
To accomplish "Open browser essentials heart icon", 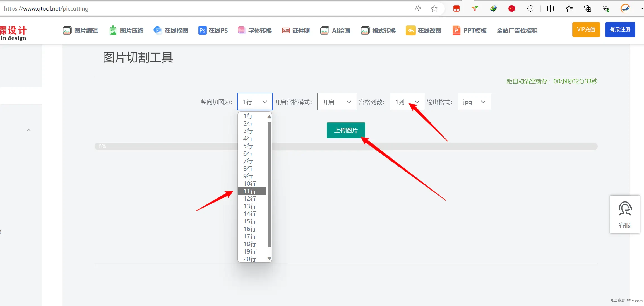I will click(606, 9).
